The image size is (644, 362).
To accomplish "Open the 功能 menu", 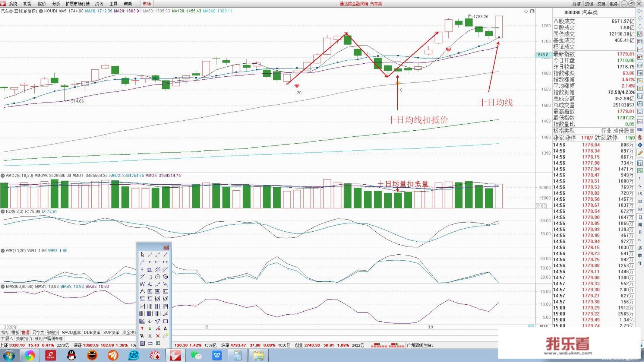I will pyautogui.click(x=28, y=4).
